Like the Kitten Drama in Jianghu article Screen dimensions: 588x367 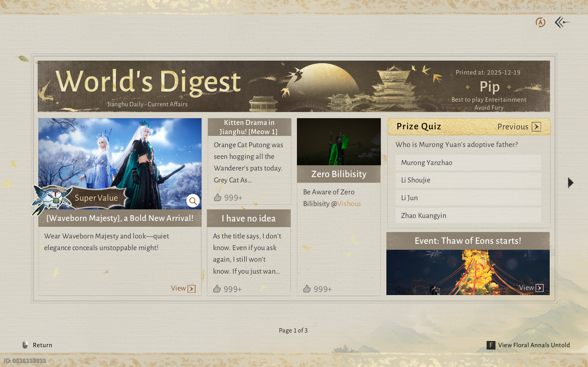coord(218,197)
